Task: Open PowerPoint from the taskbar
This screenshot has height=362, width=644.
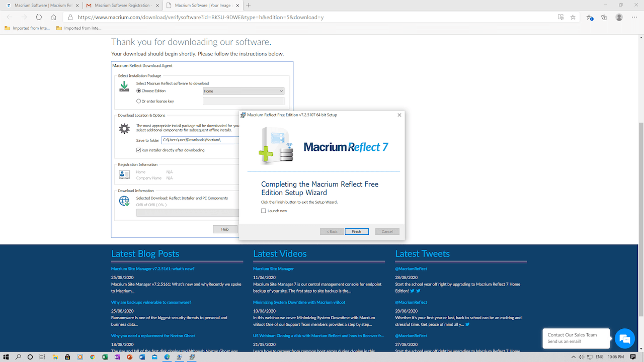Action: coord(129,357)
